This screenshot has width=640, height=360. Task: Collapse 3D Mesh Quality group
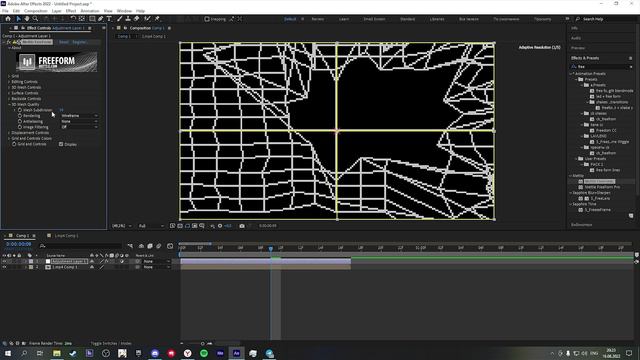tap(9, 104)
